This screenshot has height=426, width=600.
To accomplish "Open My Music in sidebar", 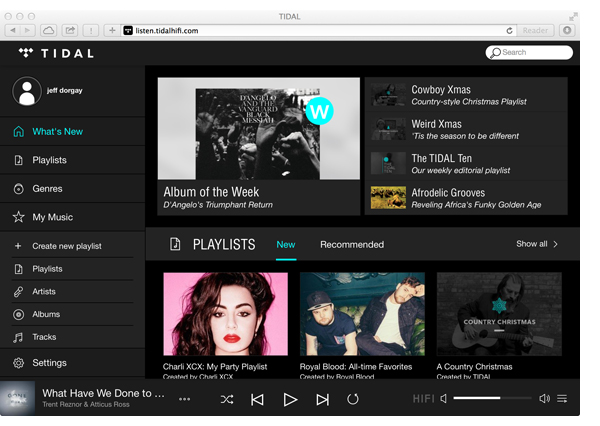I will pyautogui.click(x=72, y=217).
